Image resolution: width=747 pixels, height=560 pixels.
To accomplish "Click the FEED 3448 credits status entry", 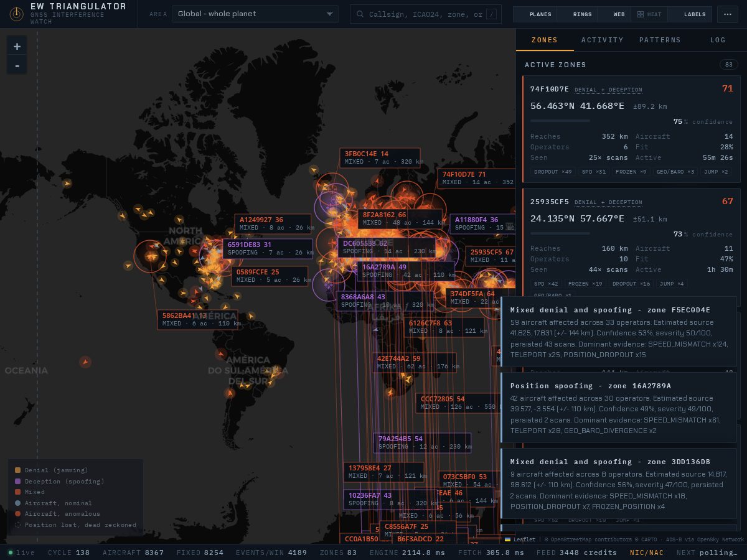I will (x=576, y=553).
